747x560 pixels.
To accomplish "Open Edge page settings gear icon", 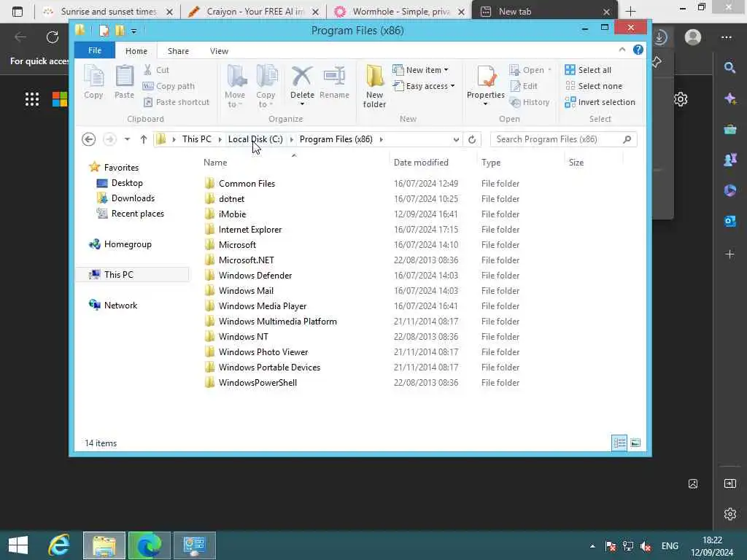I will click(681, 99).
